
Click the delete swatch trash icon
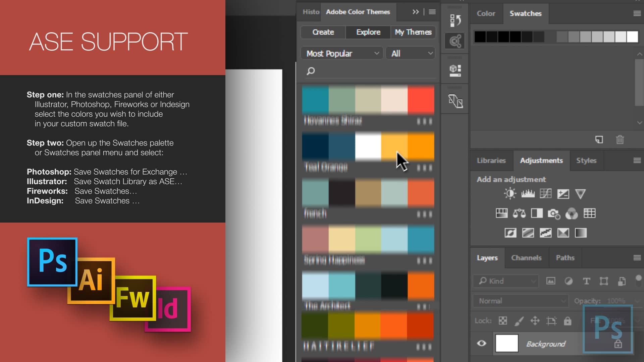(620, 140)
